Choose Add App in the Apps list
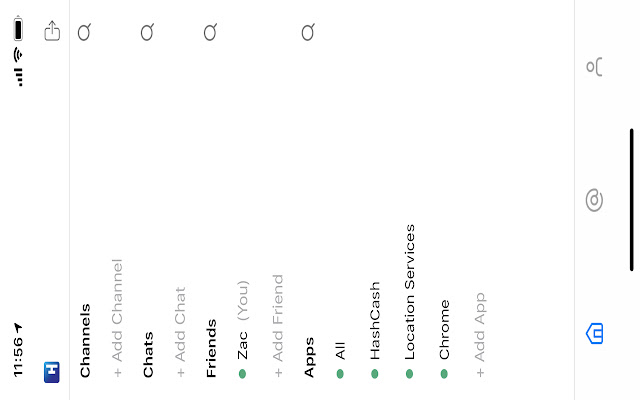This screenshot has height=400, width=640. coord(480,335)
